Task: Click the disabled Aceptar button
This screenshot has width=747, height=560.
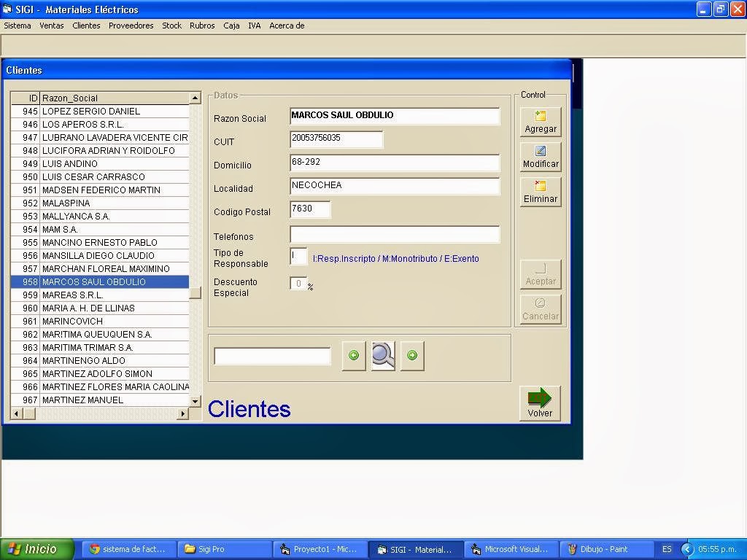Action: [x=540, y=273]
